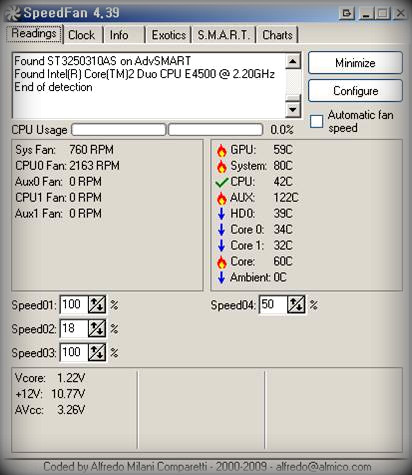Image resolution: width=412 pixels, height=475 pixels.
Task: Click the flame icon beside System temperature
Action: 221,166
